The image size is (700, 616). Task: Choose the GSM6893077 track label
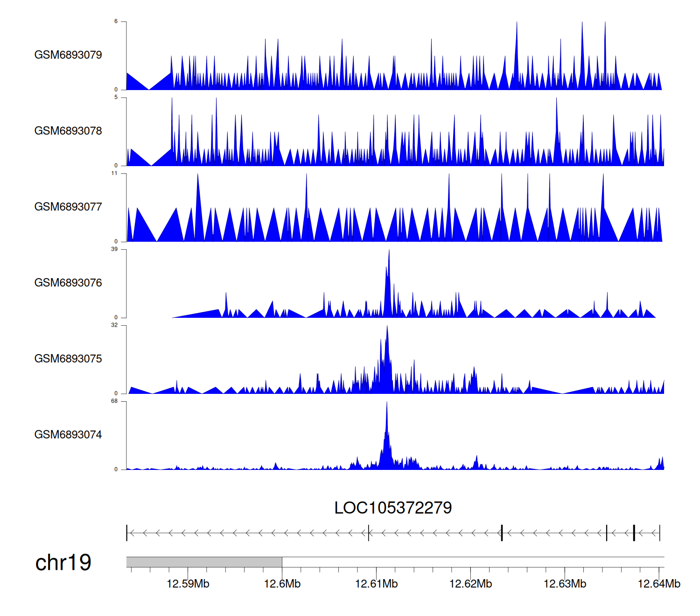[x=68, y=207]
